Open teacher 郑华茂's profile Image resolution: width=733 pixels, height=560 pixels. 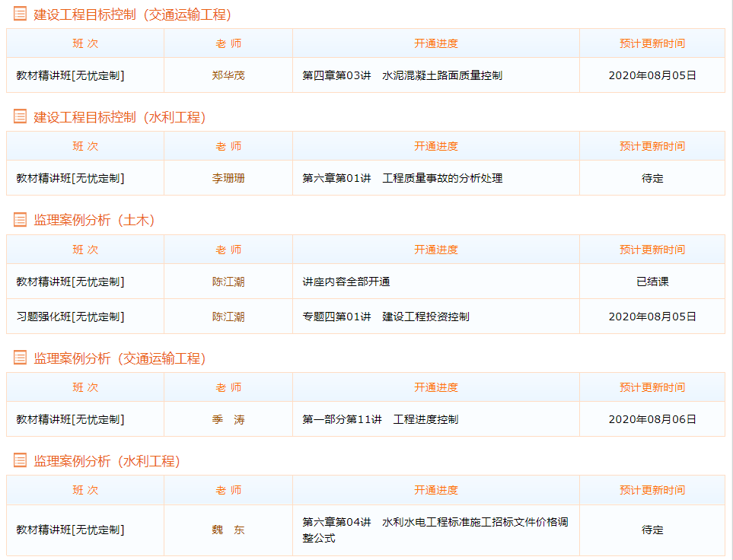[228, 75]
